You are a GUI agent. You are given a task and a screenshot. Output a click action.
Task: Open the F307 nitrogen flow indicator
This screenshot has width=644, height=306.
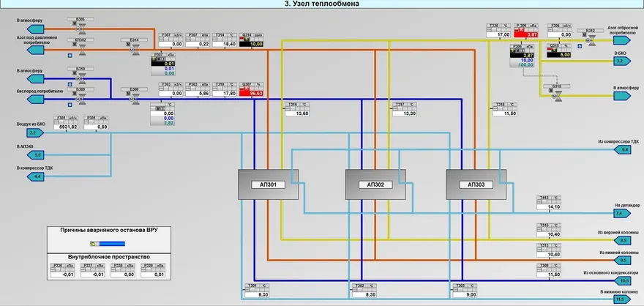(171, 40)
